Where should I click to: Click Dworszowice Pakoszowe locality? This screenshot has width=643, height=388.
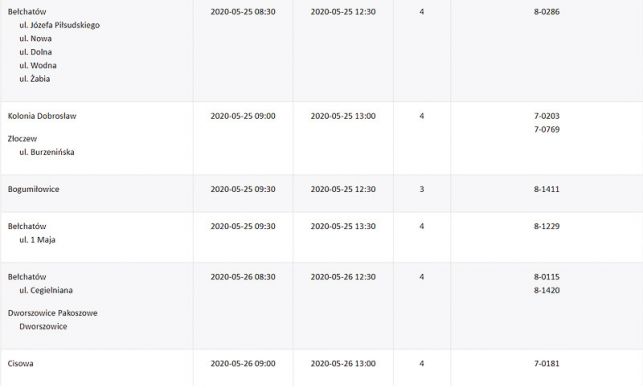coord(52,313)
